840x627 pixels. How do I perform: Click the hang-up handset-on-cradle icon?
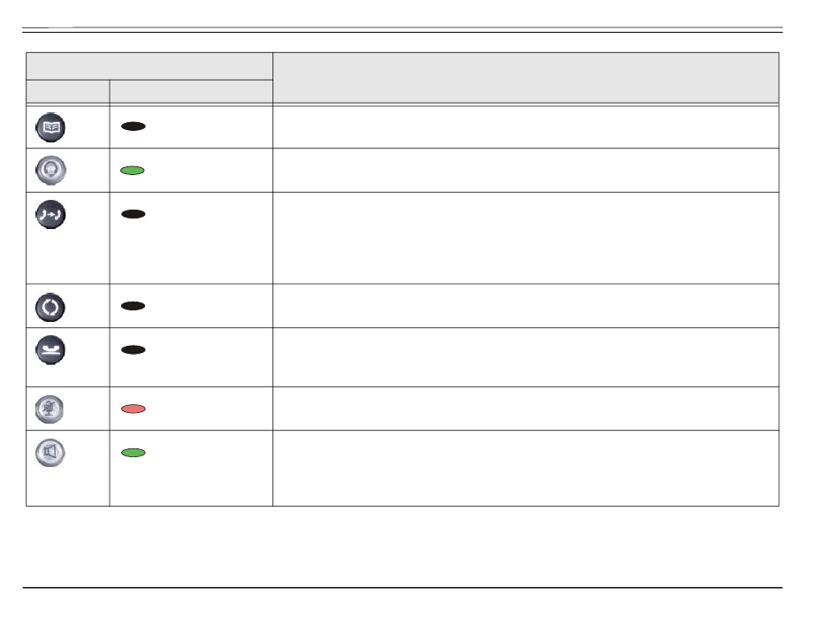[50, 350]
